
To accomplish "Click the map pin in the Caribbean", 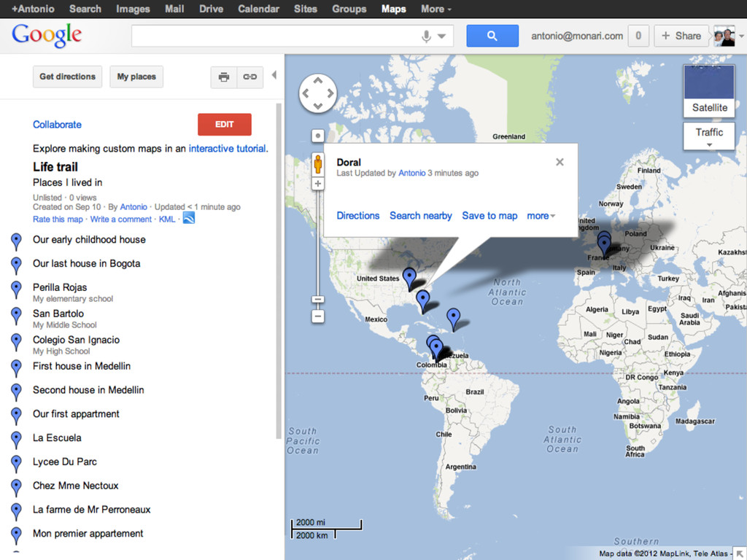I will point(454,319).
